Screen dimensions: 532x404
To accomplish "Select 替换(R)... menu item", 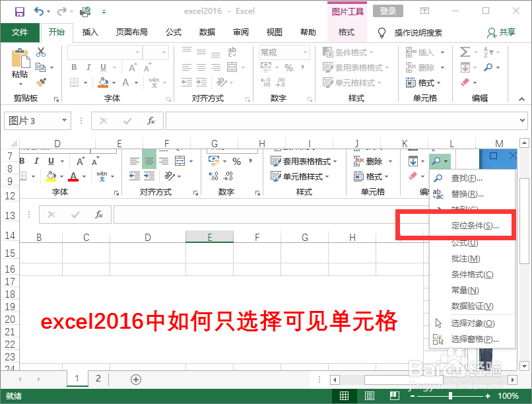I will 473,194.
